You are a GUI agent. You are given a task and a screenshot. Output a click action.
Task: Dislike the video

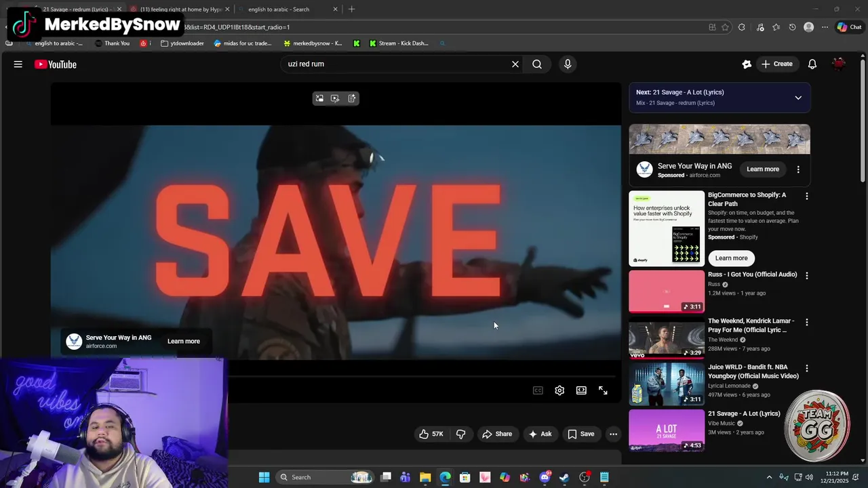(x=461, y=434)
